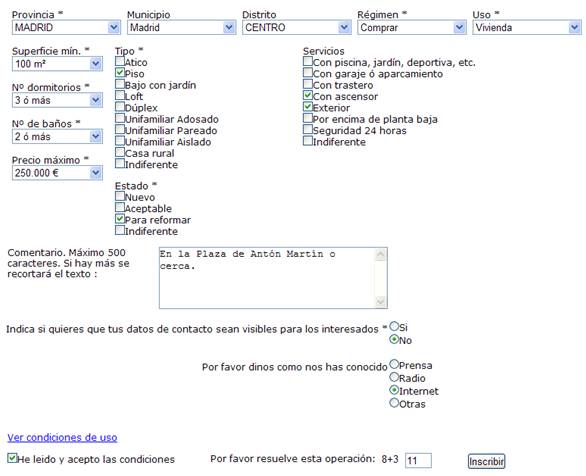Open the Provincia dropdown showing MADRID
The height and width of the screenshot is (476, 586).
[x=66, y=28]
